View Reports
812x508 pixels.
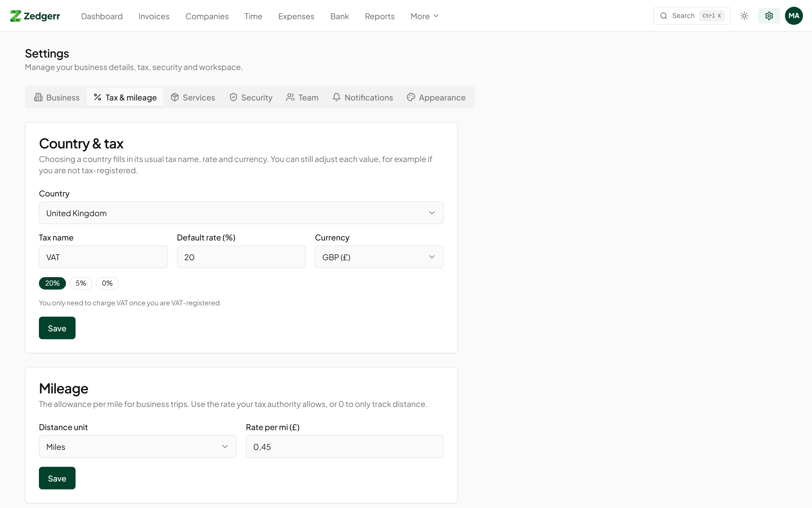380,16
